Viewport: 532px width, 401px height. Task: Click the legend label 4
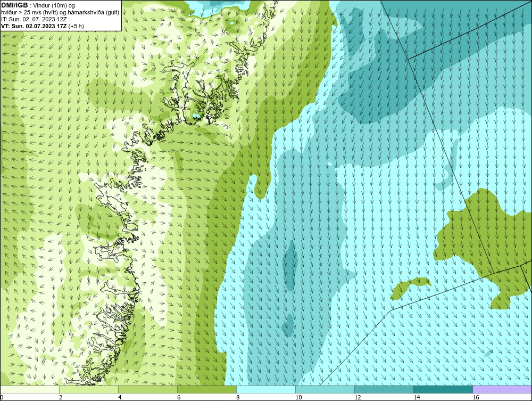click(x=120, y=397)
